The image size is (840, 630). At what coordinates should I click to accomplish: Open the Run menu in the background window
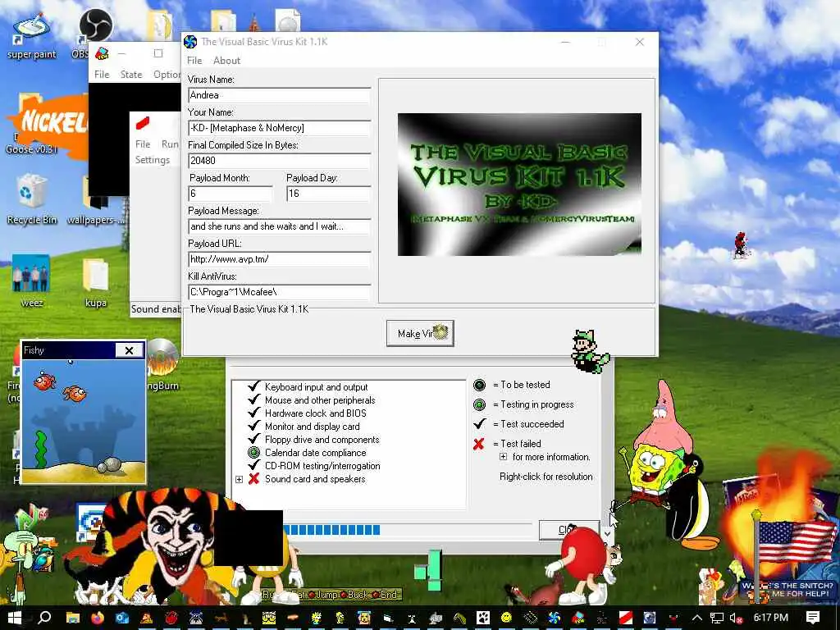click(169, 144)
